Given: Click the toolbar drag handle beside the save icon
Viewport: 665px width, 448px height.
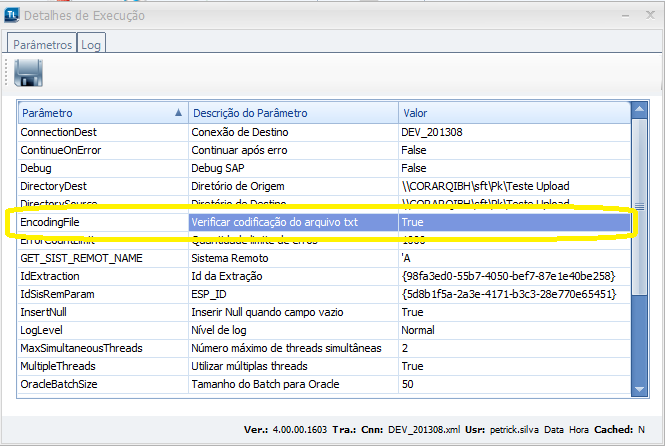Looking at the screenshot, I should tap(8, 72).
